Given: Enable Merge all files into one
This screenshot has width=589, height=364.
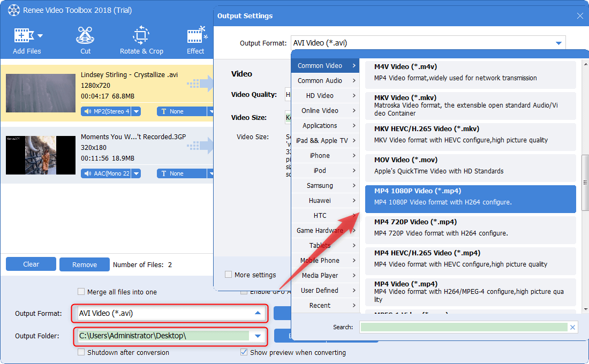Looking at the screenshot, I should [x=81, y=292].
